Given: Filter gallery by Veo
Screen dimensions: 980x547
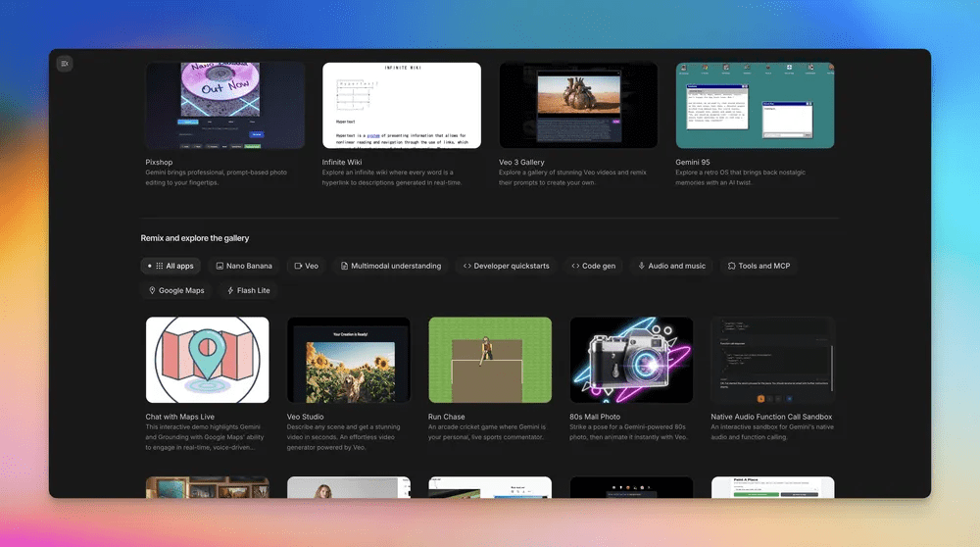Looking at the screenshot, I should [307, 266].
